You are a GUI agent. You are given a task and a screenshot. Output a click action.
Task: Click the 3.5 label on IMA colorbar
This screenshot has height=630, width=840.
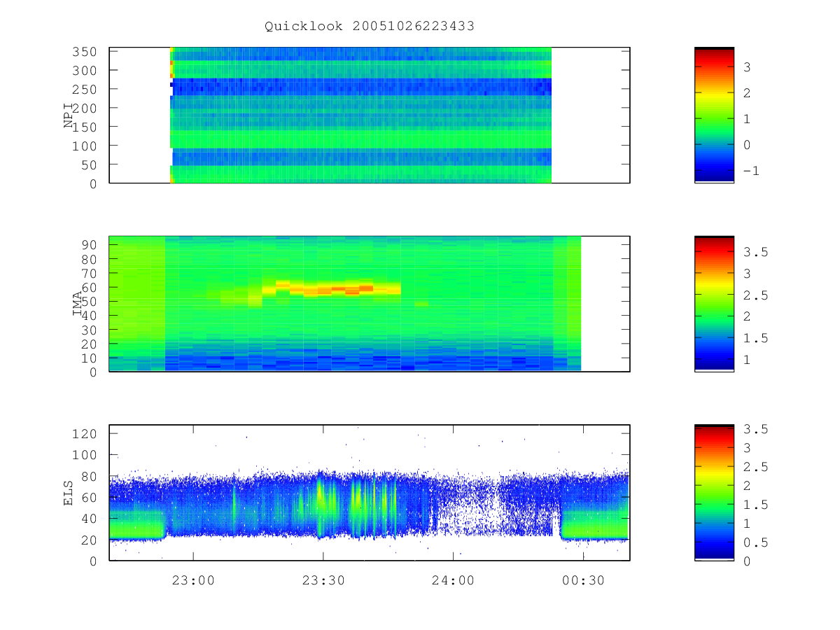pyautogui.click(x=755, y=252)
